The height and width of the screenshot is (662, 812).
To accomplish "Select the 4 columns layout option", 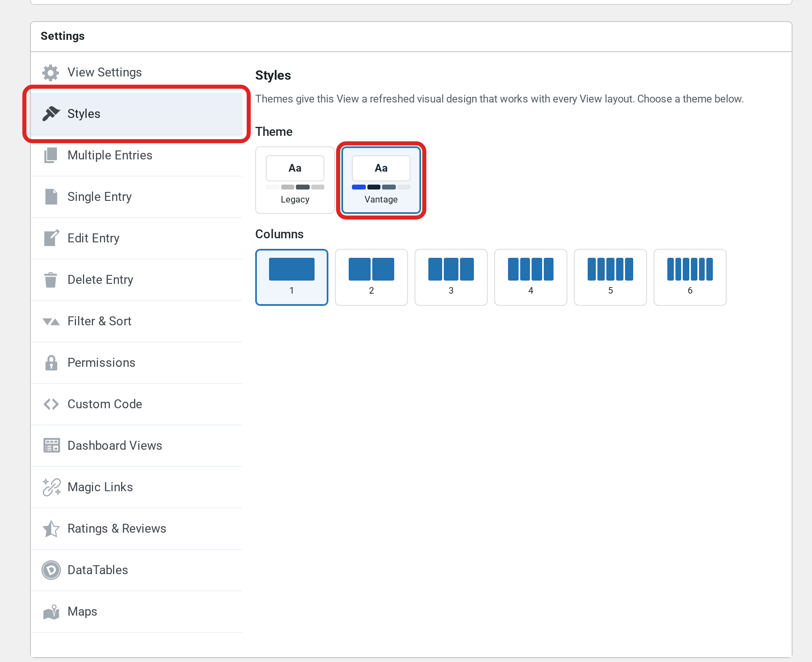I will pyautogui.click(x=531, y=277).
